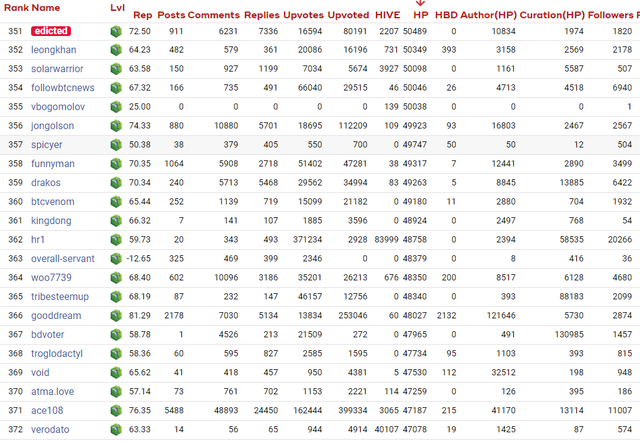Click woo7739's level cube icon
640x442 pixels.
click(x=116, y=278)
